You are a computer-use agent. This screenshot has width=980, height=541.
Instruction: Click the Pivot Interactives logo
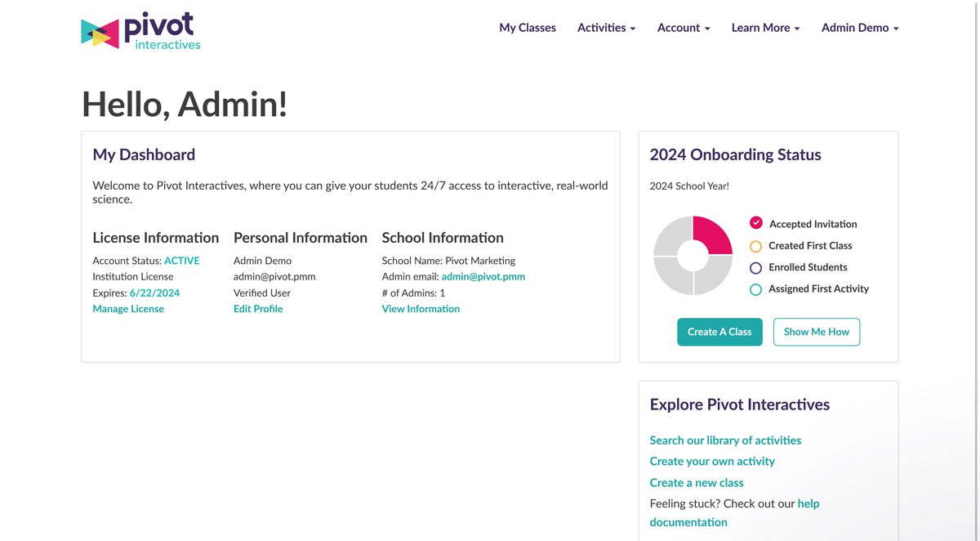point(140,31)
